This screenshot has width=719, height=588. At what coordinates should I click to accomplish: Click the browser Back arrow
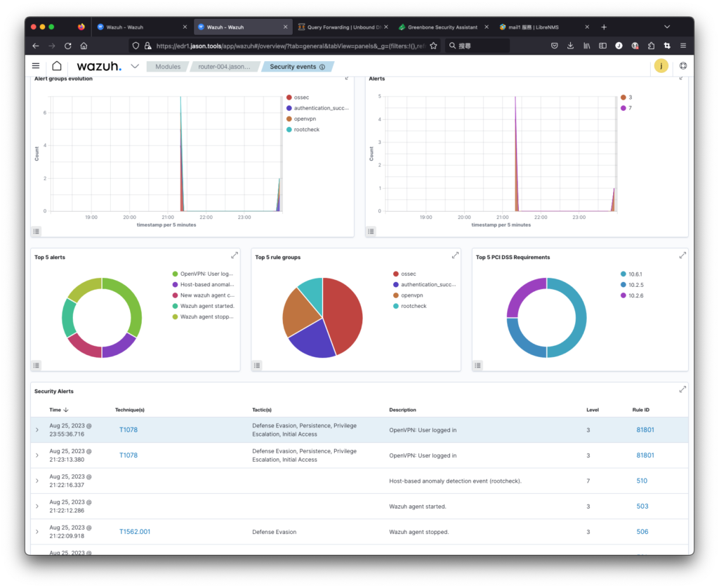tap(36, 46)
